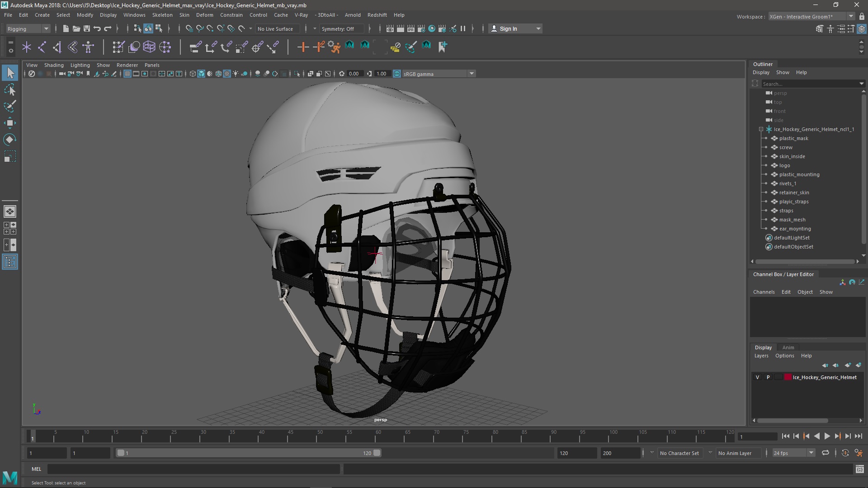Open the Channel Box Channels menu
This screenshot has height=488, width=868.
click(x=764, y=292)
